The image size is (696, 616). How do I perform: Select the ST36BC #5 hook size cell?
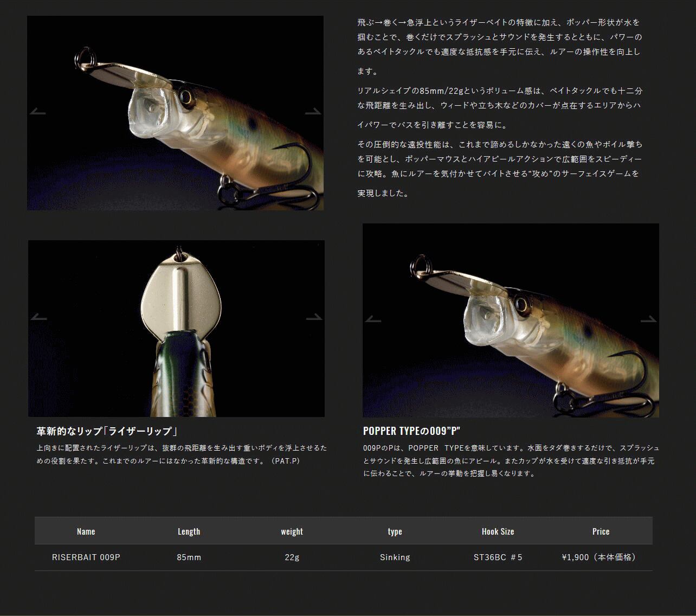click(x=498, y=557)
